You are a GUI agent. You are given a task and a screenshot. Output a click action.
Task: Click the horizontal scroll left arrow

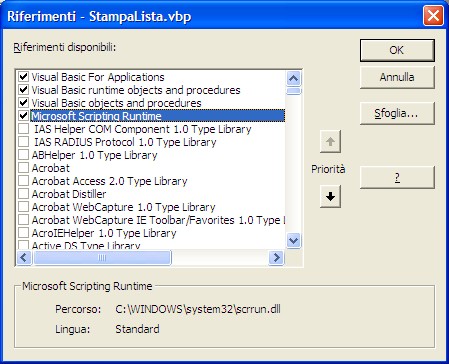tap(24, 257)
